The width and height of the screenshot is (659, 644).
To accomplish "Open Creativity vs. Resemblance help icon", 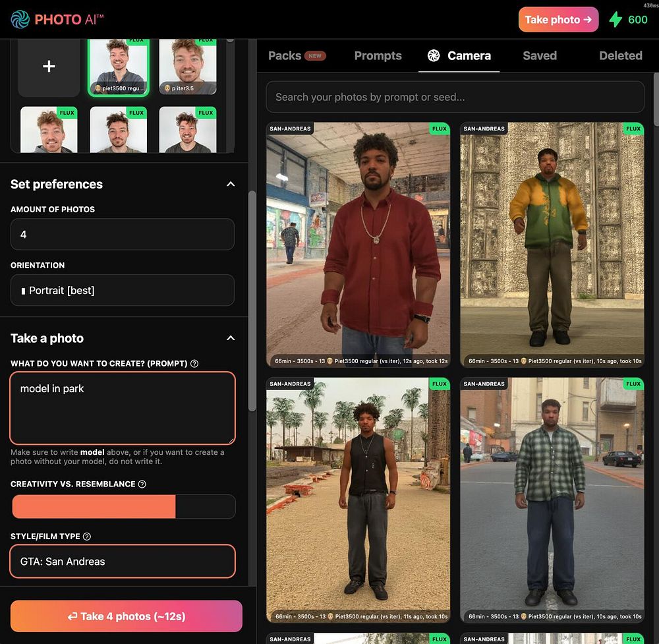I will [142, 484].
